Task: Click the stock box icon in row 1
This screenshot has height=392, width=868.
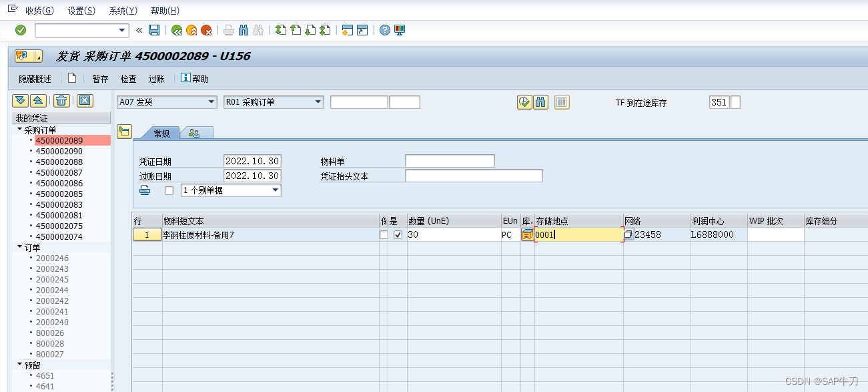Action: [x=528, y=234]
